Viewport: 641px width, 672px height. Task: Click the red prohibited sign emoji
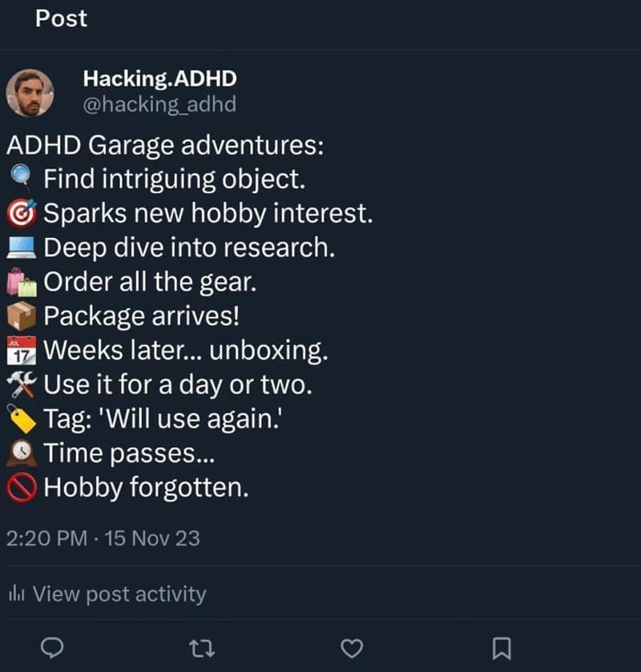[x=22, y=487]
